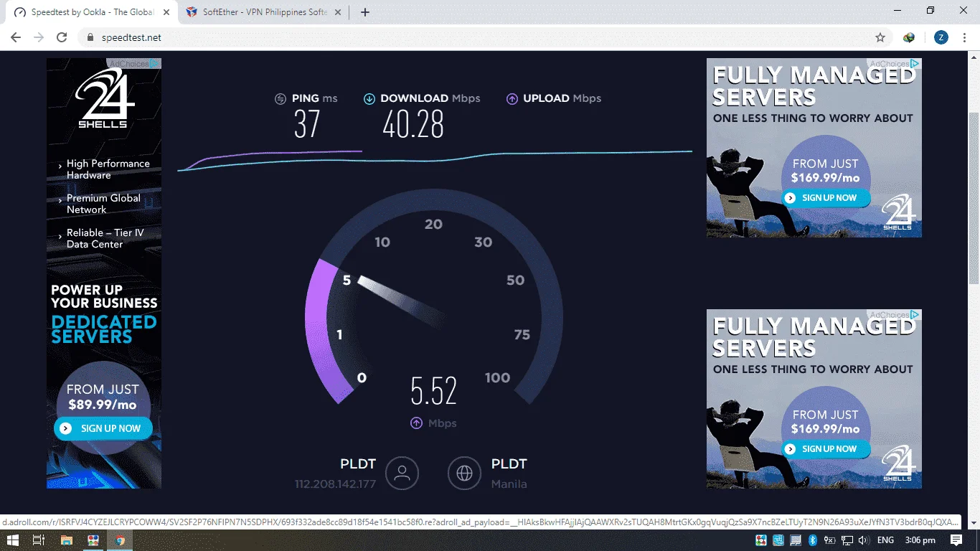Screen dimensions: 980x551
Task: Open the volume speaker tray icon
Action: [x=864, y=540]
